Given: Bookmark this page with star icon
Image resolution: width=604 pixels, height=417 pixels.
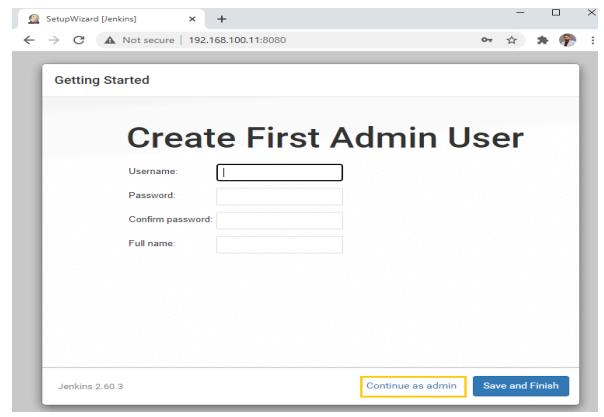Looking at the screenshot, I should tap(512, 40).
